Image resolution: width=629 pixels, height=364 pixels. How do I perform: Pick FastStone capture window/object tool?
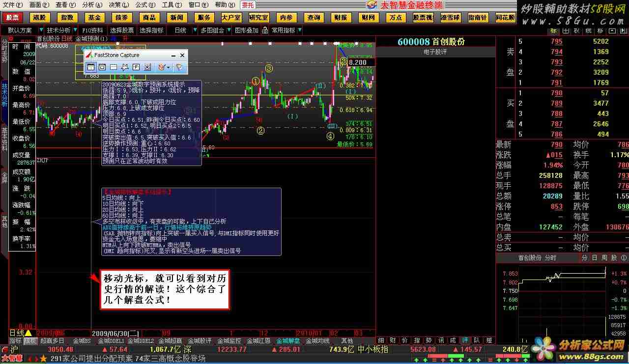point(102,67)
